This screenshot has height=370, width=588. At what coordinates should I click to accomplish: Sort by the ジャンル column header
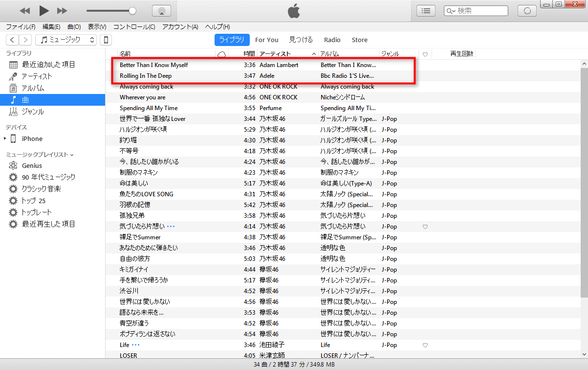[x=399, y=54]
